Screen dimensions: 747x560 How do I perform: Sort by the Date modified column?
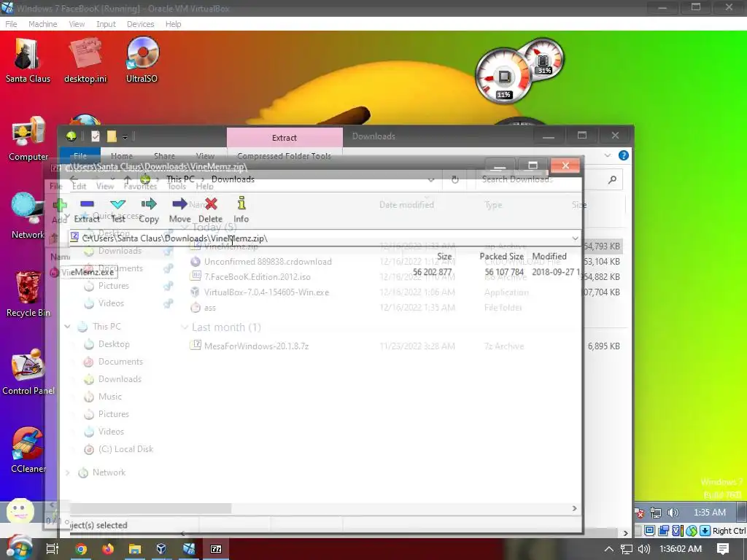point(406,205)
